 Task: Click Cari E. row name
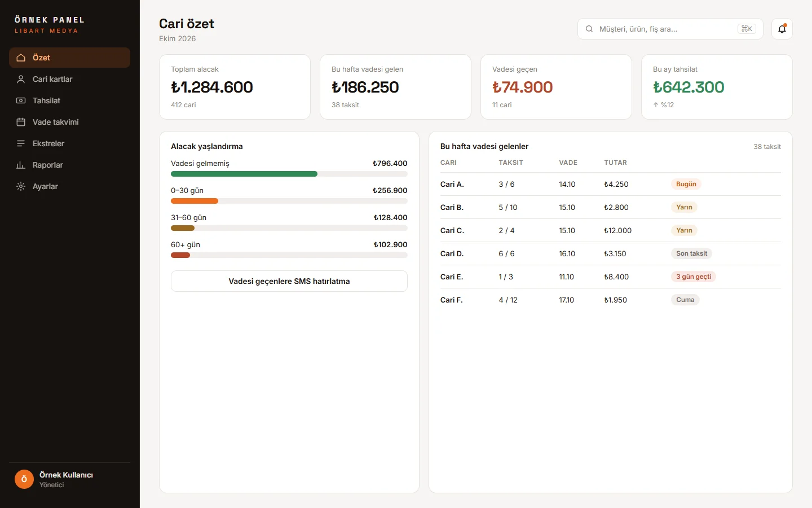(452, 277)
